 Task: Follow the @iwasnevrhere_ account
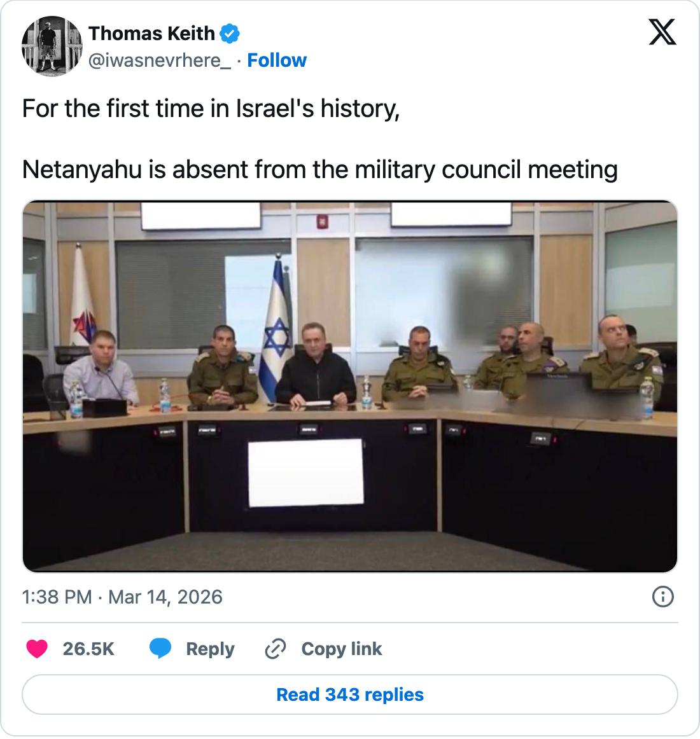click(x=277, y=60)
